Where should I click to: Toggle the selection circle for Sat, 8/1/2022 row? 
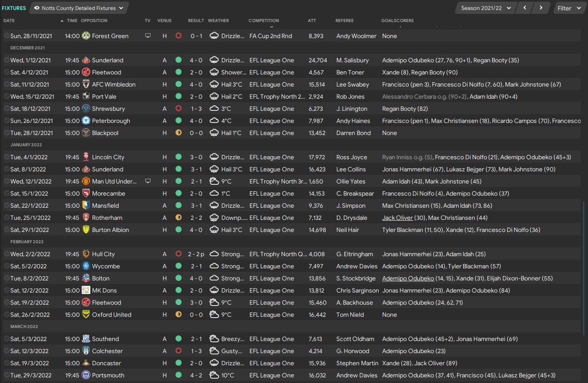(6, 169)
